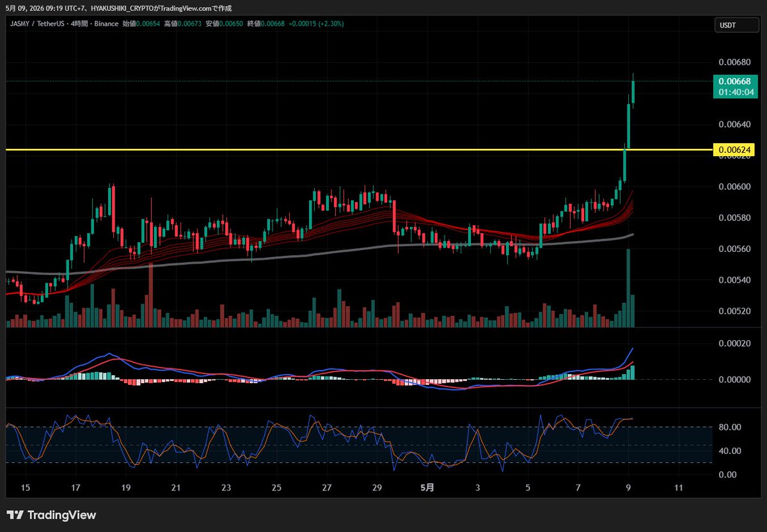
Task: Click the 01:40:04 countdown timer
Action: (736, 93)
